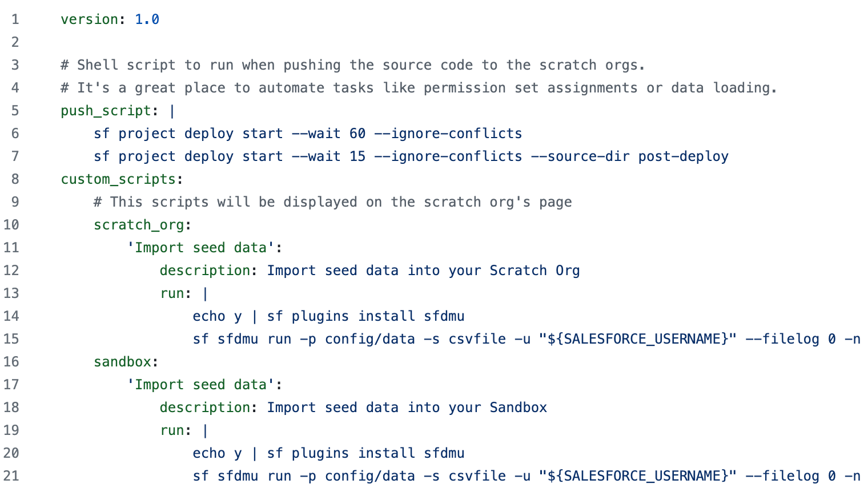Screen dimensions: 868x492
Task: Click '--source-dir post-deploy' text on line 7
Action: [x=629, y=156]
